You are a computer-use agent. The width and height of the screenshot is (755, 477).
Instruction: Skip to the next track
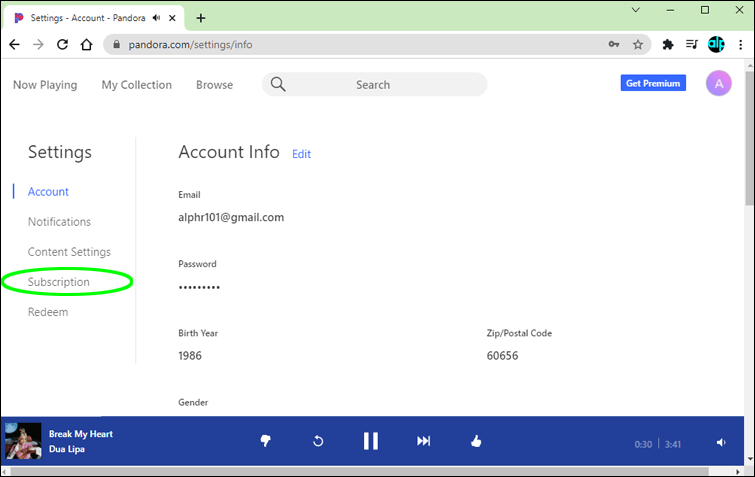(423, 440)
